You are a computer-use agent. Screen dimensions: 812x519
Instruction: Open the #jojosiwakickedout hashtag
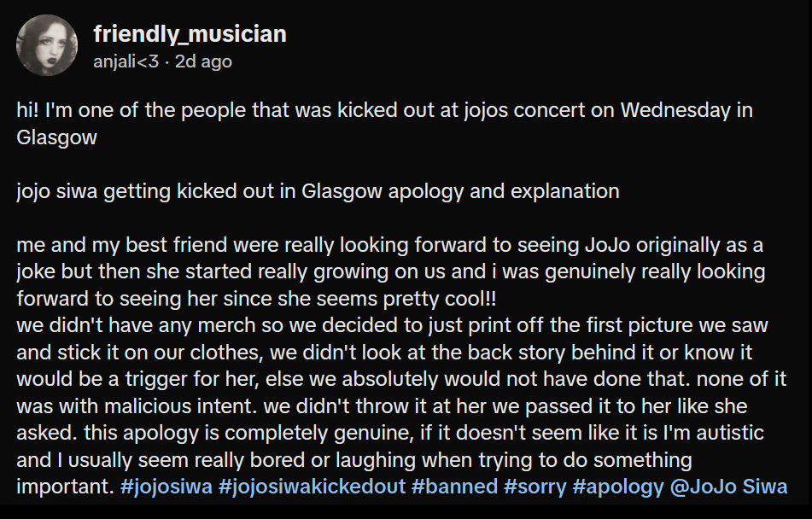[311, 487]
